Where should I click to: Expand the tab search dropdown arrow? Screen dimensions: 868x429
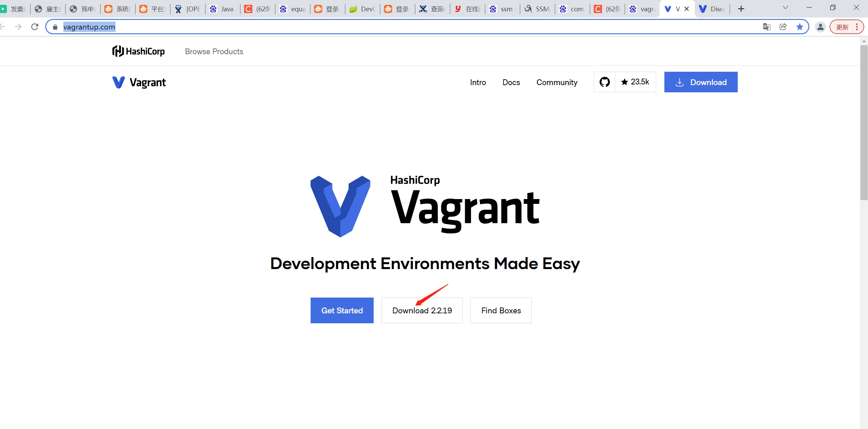785,8
